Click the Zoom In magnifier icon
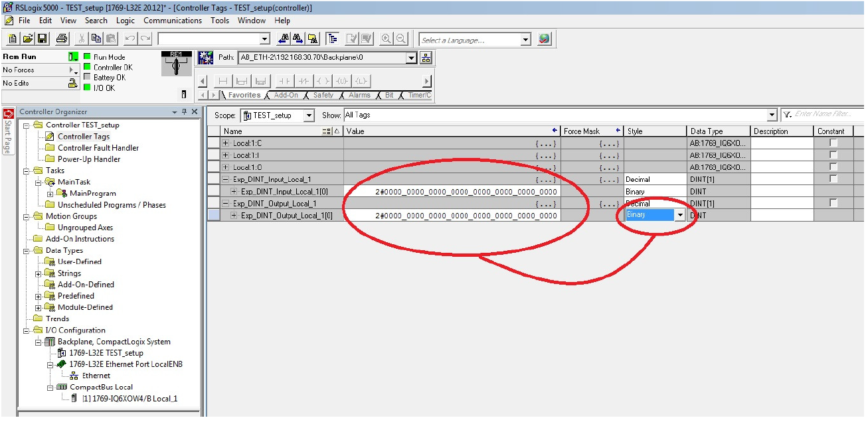 tap(386, 39)
